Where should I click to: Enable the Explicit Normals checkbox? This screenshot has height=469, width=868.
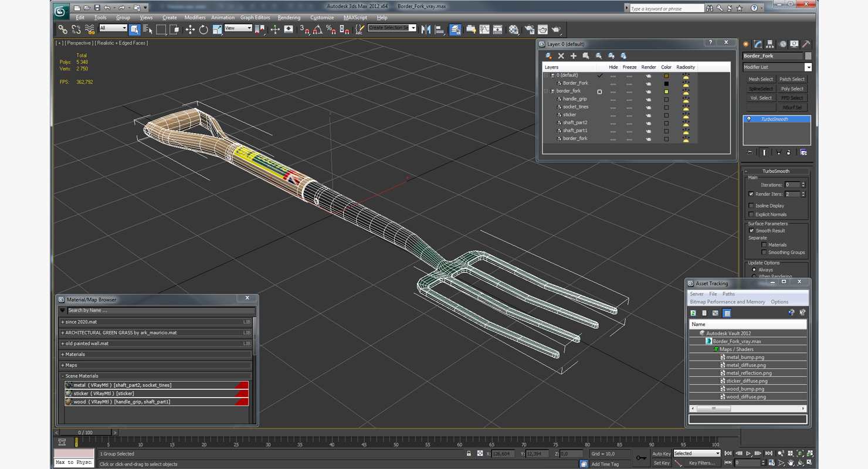point(751,215)
